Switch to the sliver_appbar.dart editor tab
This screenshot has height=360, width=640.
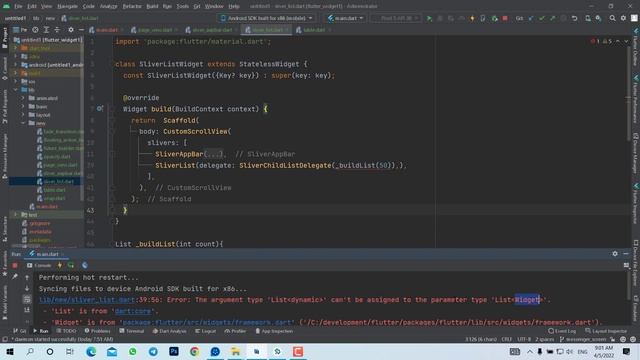(x=212, y=30)
